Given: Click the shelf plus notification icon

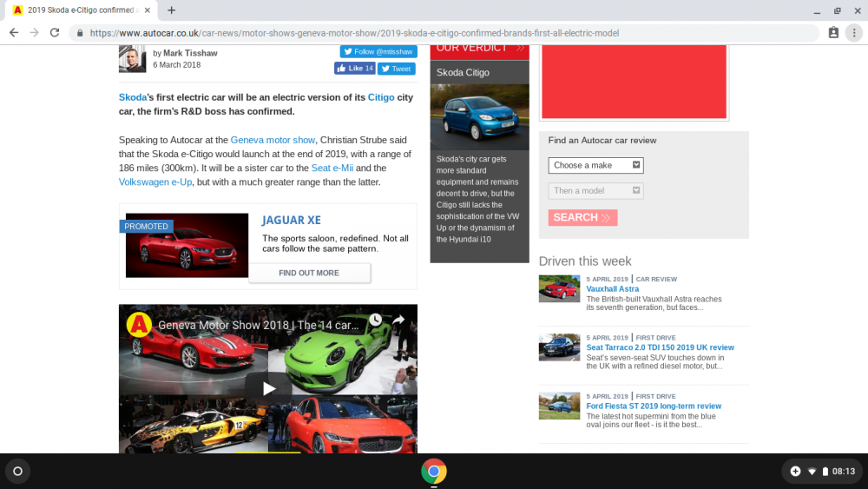Looking at the screenshot, I should click(x=795, y=472).
